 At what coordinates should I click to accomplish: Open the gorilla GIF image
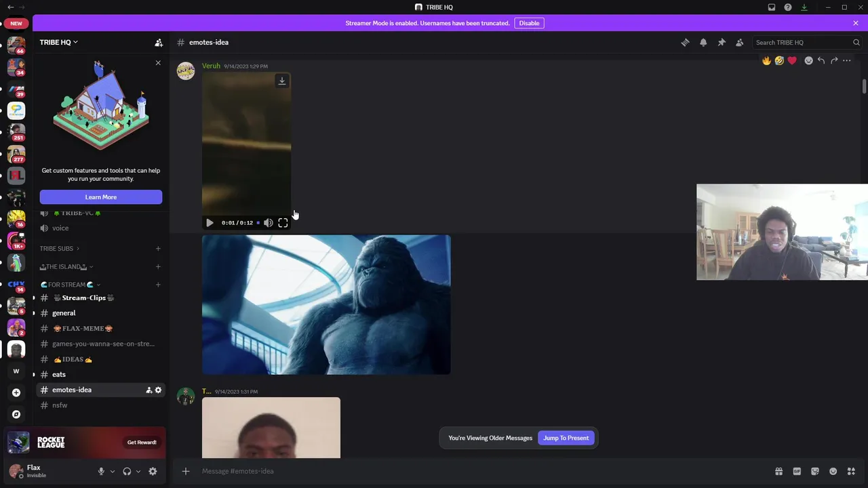tap(326, 304)
